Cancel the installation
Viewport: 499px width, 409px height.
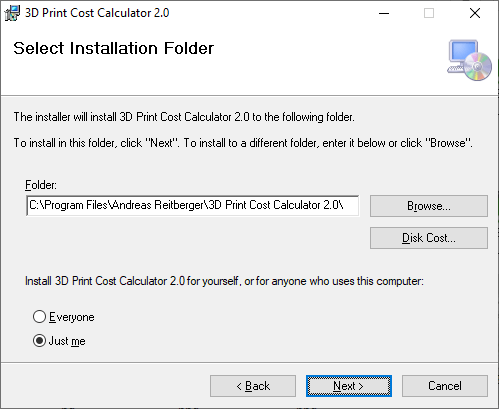coord(445,386)
